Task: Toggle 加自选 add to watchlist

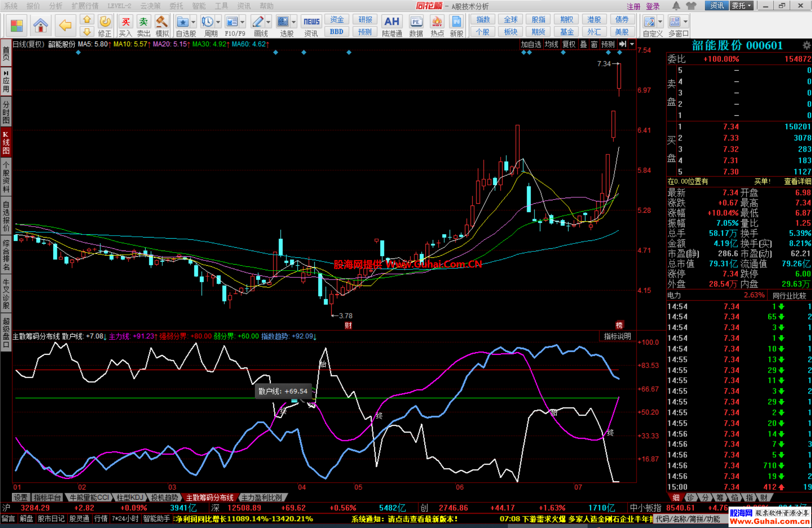Action: [531, 44]
